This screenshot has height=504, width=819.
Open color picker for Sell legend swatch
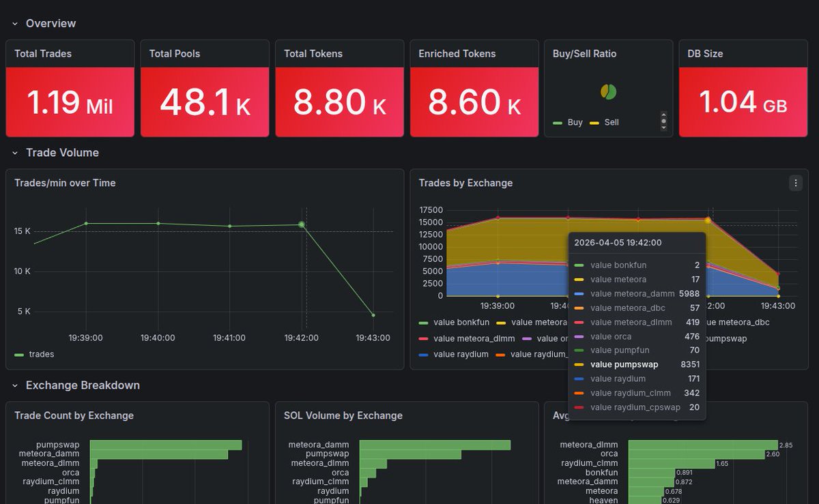coord(594,123)
